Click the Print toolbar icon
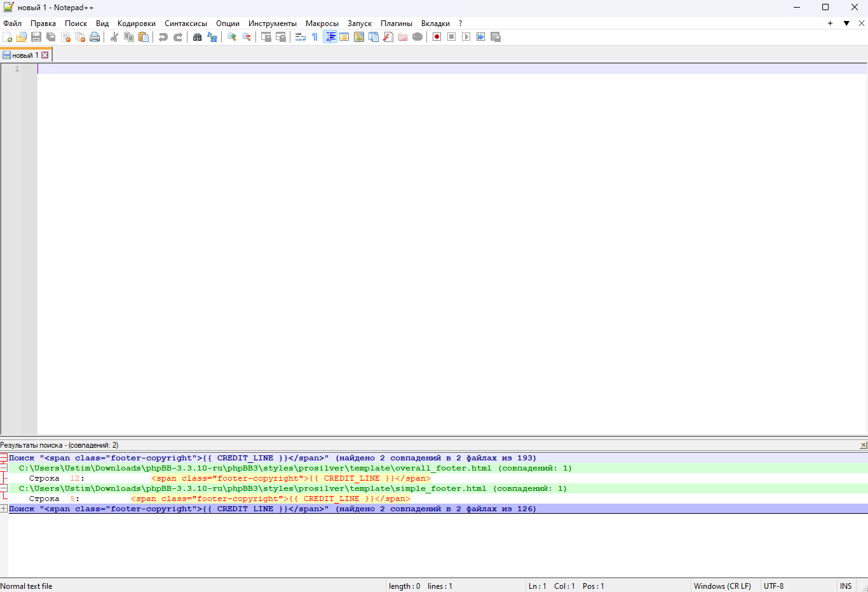 click(95, 37)
